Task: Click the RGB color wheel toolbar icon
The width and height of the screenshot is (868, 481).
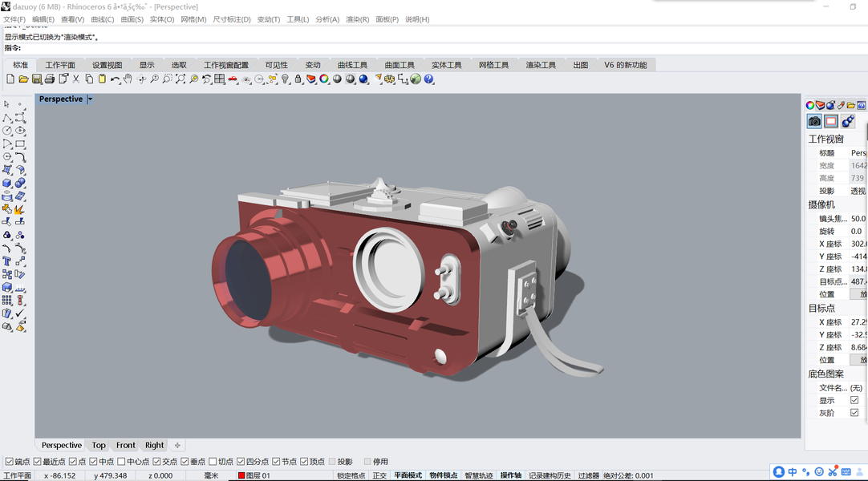Action: pos(324,79)
